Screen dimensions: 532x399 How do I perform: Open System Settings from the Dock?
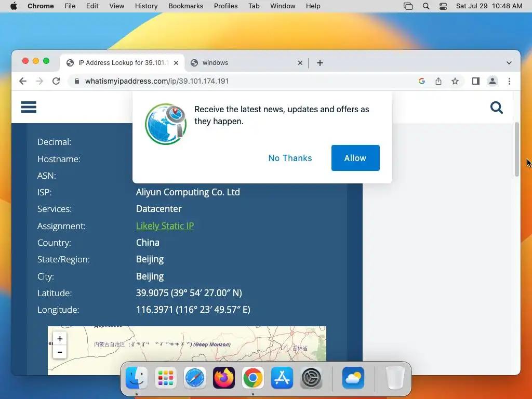click(x=311, y=378)
